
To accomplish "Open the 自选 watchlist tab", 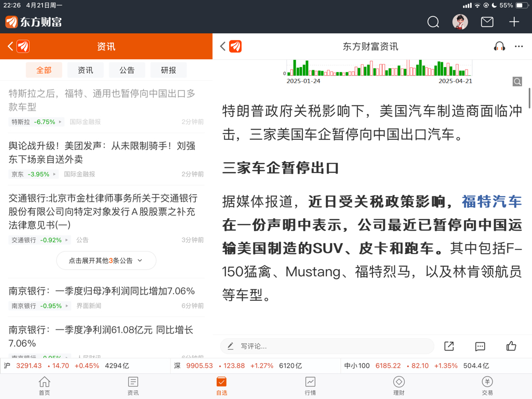I will click(221, 386).
